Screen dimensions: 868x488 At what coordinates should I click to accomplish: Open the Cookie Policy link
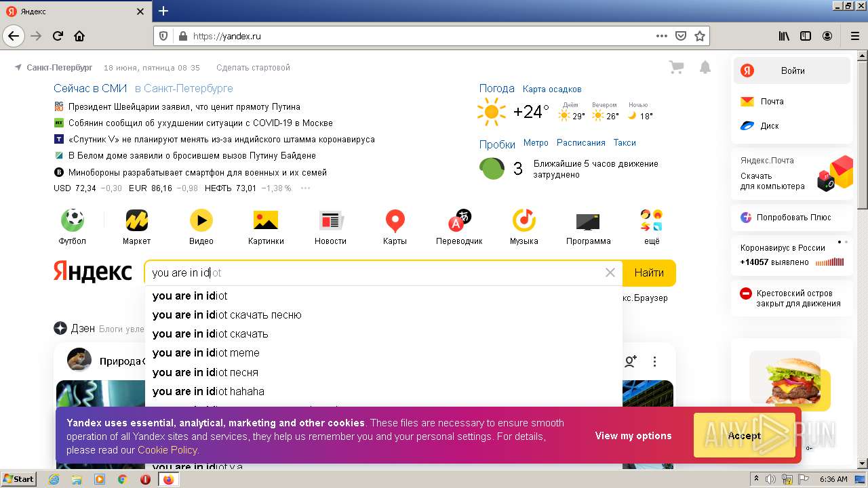pyautogui.click(x=167, y=450)
